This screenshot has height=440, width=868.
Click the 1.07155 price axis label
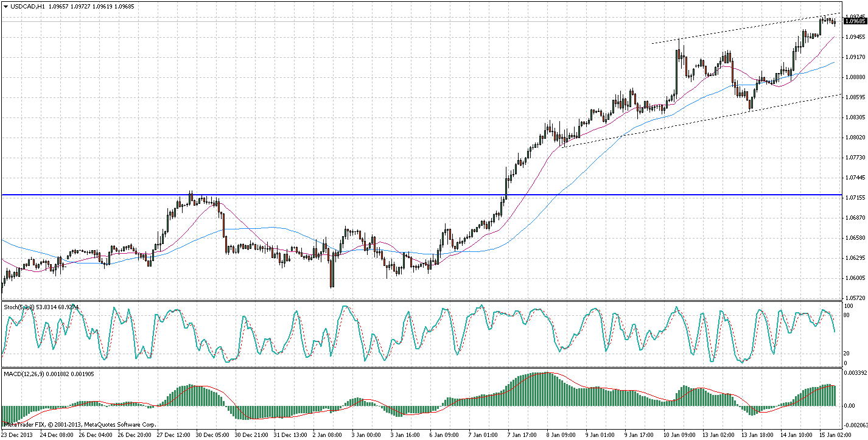[x=855, y=198]
